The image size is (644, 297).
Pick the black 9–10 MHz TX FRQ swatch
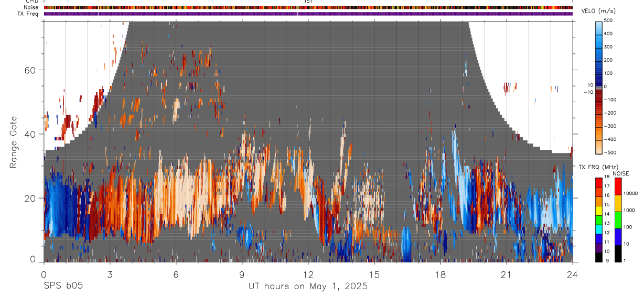tap(599, 257)
